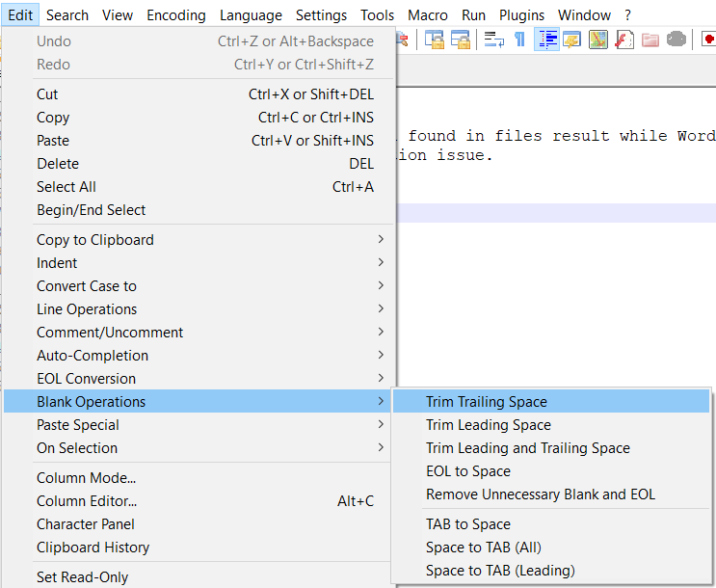Toggle the Function List icon
Screen dimensions: 716x588
(624, 40)
